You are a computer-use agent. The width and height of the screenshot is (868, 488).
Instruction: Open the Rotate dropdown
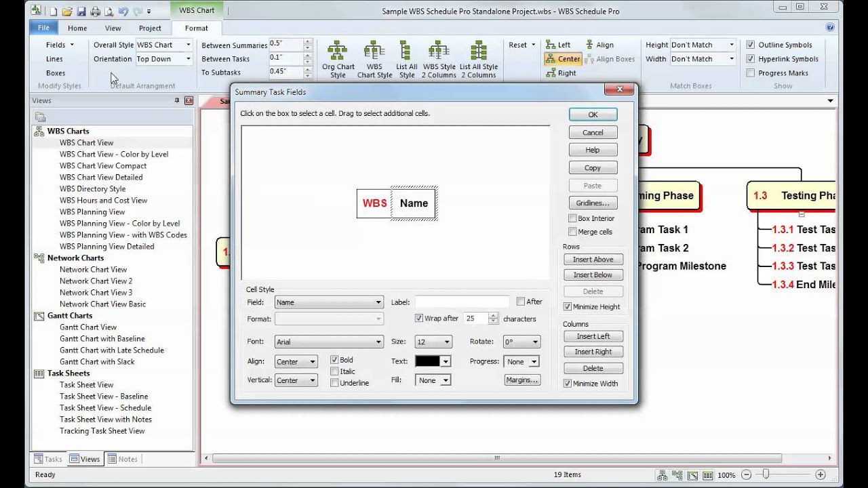coord(521,342)
